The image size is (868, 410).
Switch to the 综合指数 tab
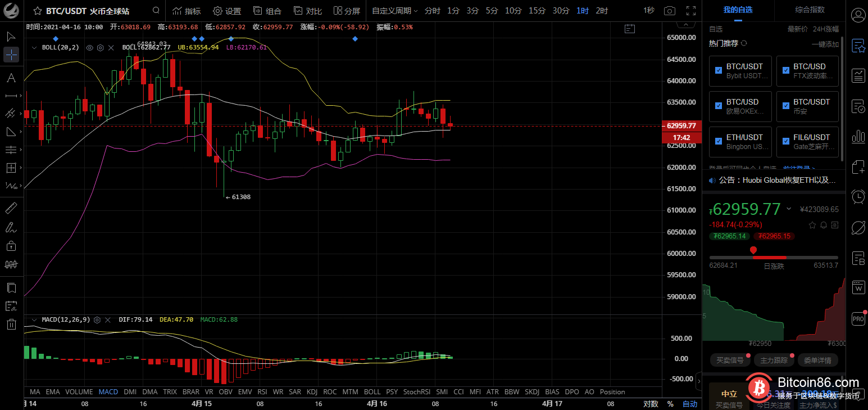tap(810, 10)
